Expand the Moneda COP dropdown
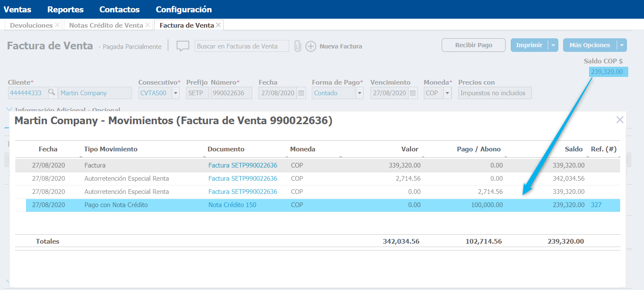This screenshot has width=644, height=290. tap(447, 93)
